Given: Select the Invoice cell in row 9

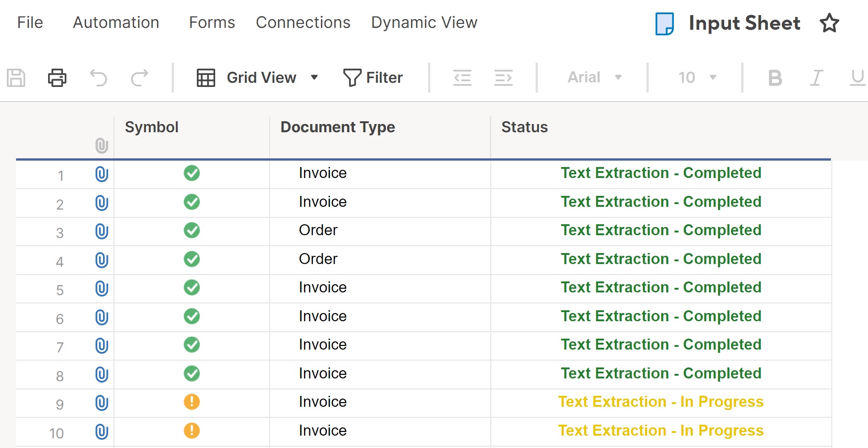Looking at the screenshot, I should coord(380,403).
